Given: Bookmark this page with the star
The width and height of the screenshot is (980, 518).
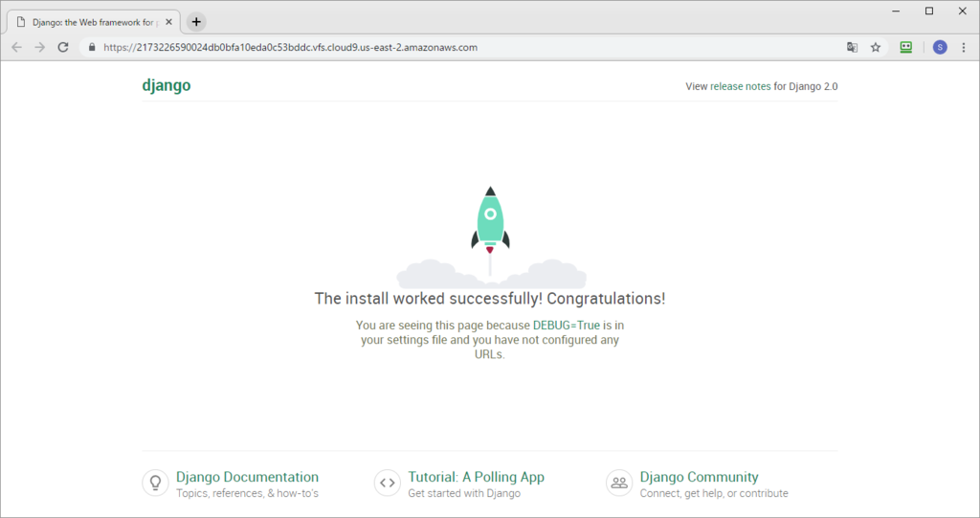Looking at the screenshot, I should (876, 48).
